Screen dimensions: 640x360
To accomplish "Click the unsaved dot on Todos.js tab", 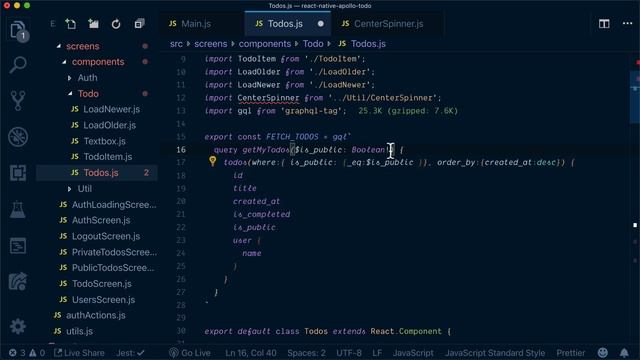I will point(320,24).
